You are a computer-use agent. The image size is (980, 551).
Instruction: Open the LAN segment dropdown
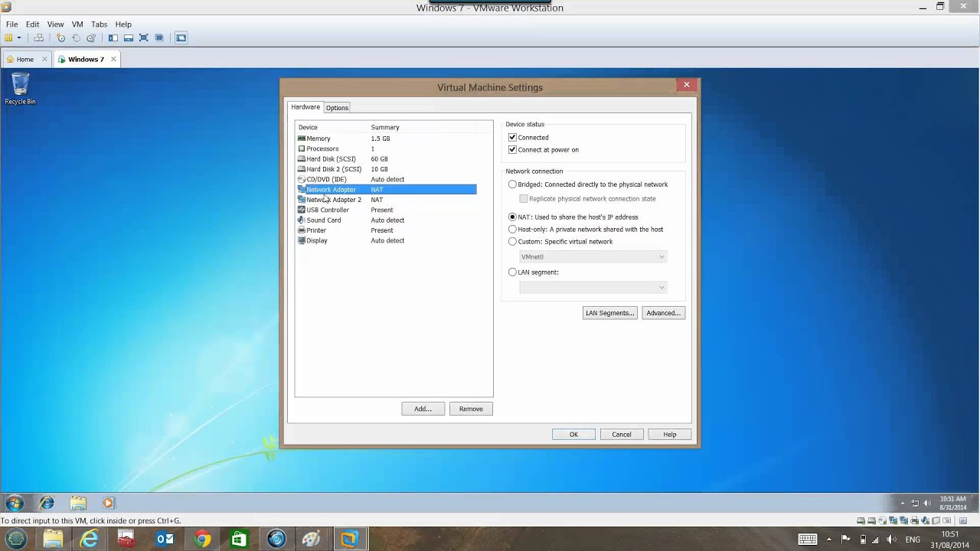[593, 288]
